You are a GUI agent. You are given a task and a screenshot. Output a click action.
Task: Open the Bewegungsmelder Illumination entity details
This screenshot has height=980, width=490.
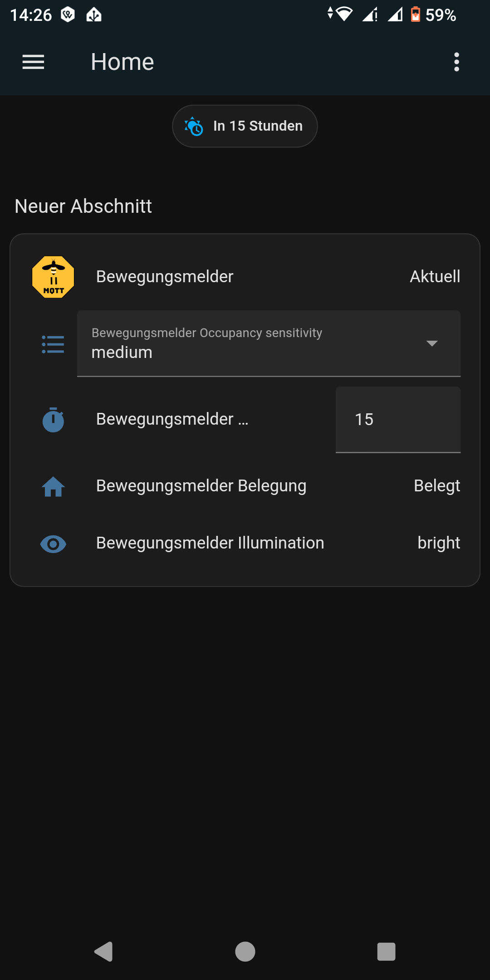coord(210,543)
